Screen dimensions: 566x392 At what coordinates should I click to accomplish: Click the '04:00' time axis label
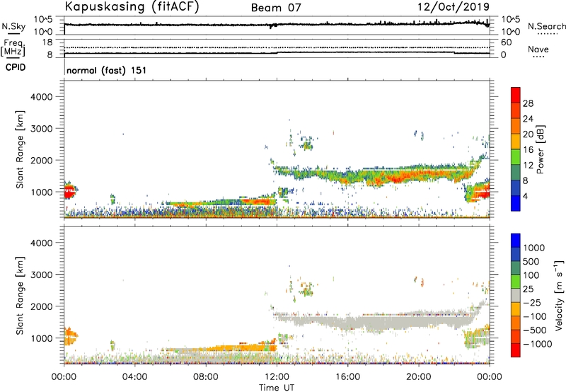point(134,377)
